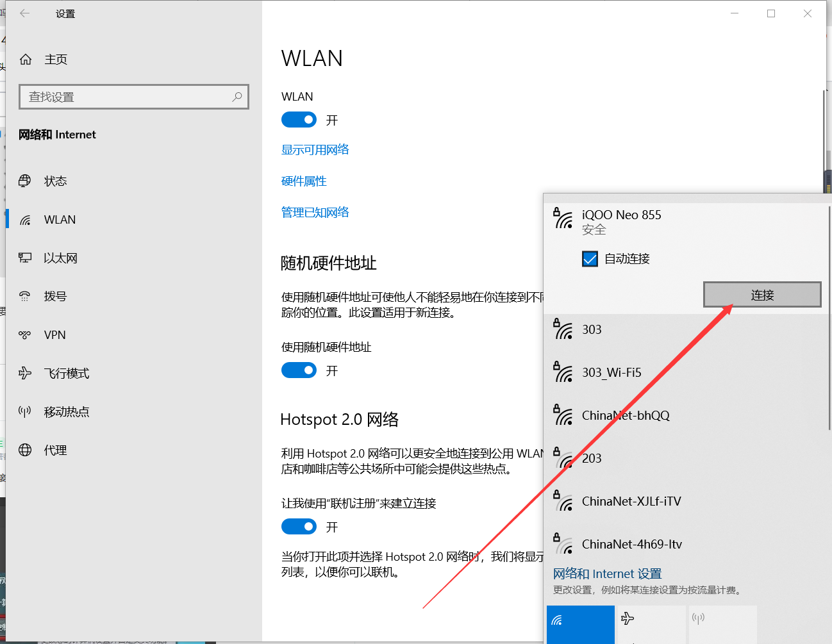Open the Manage known networks link
832x644 pixels.
[x=315, y=212]
